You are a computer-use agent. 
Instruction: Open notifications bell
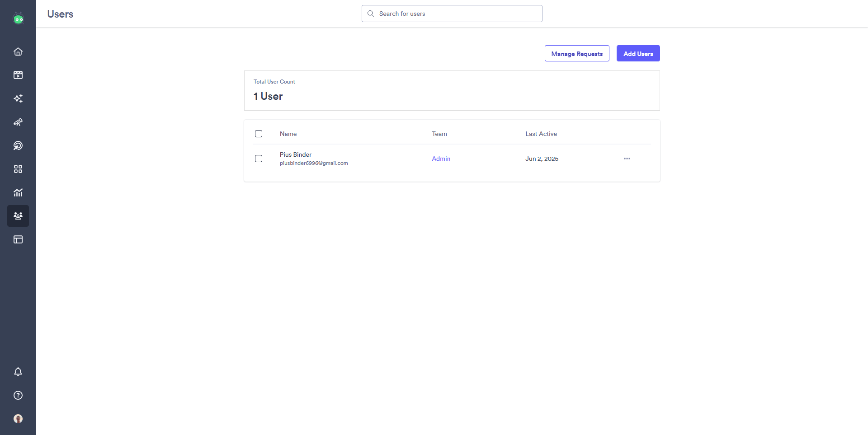pos(18,372)
